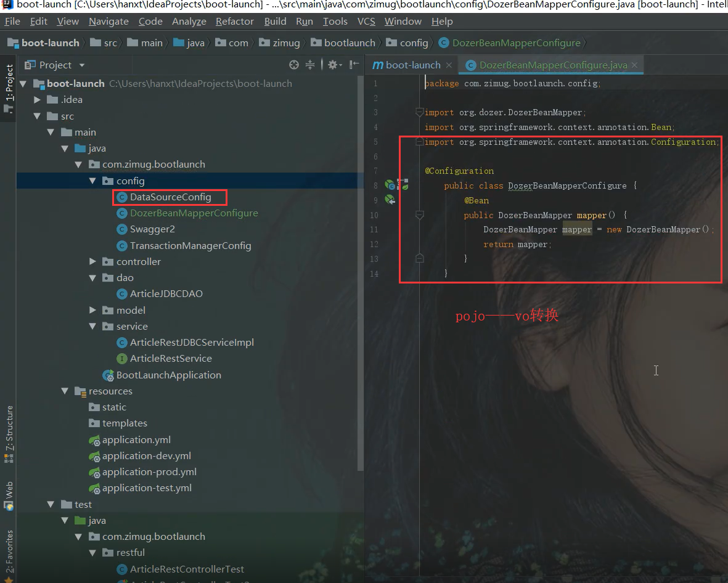Click the Swagger2 class icon in tree
The width and height of the screenshot is (728, 583).
[121, 229]
